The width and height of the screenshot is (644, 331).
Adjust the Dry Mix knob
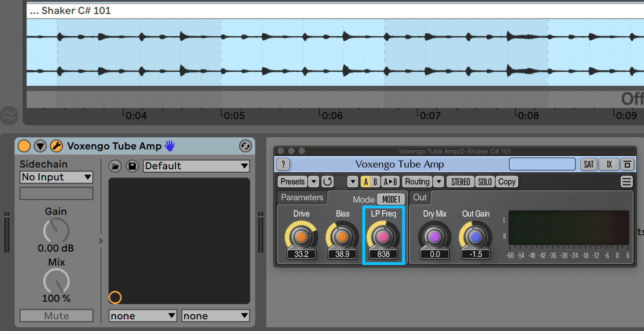coord(435,236)
